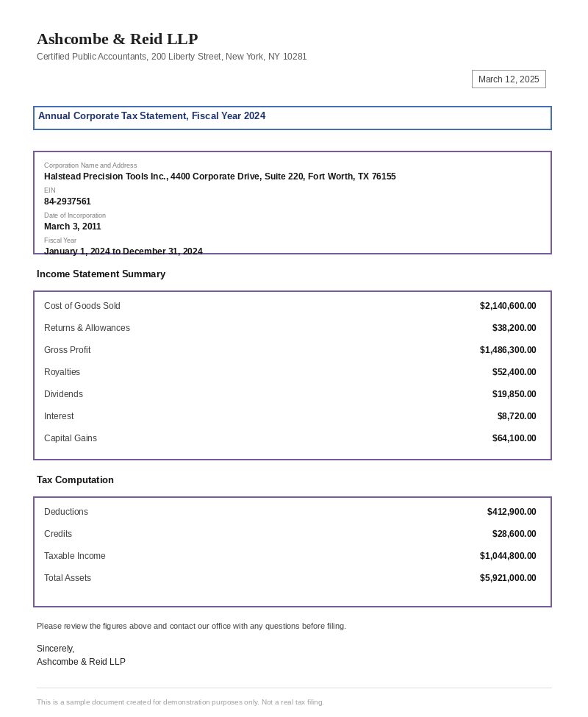Select the $38,200.00 amount
The image size is (588, 717).
(514, 328)
